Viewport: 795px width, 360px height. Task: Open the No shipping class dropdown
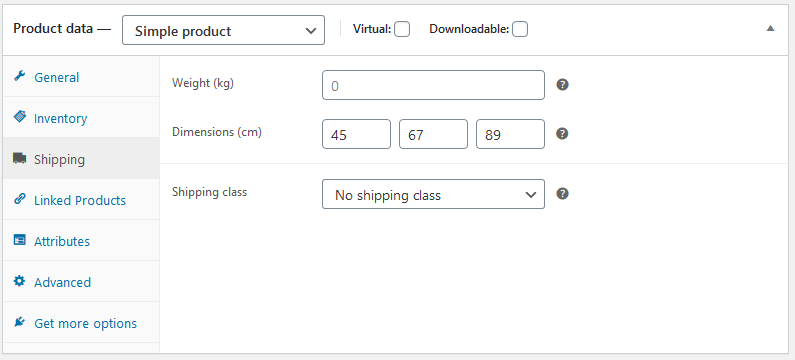433,194
